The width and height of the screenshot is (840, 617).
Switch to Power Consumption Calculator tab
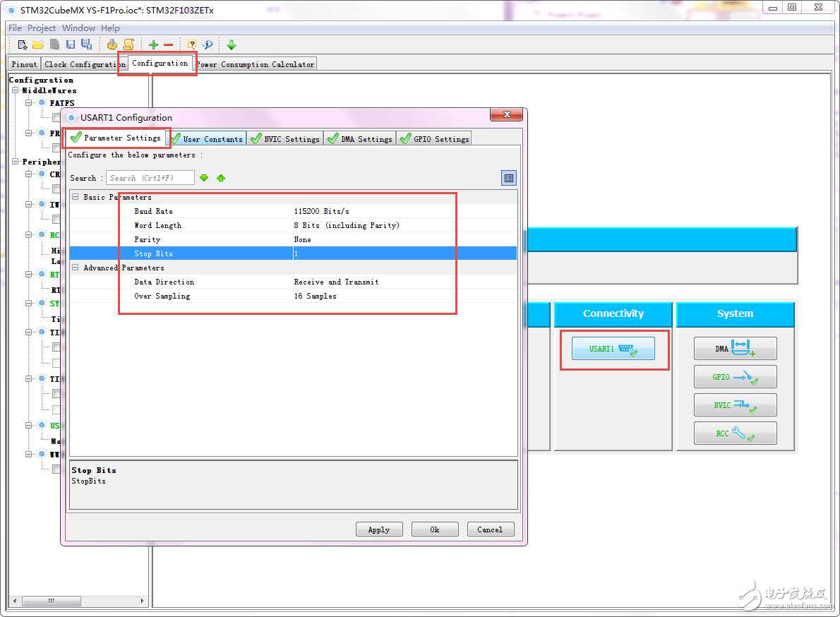pyautogui.click(x=256, y=64)
